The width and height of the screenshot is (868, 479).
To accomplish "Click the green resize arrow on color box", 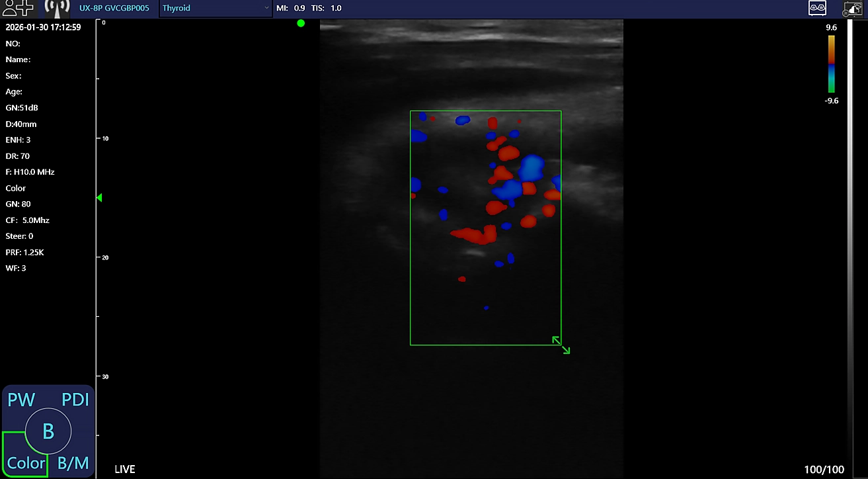I will tap(561, 345).
